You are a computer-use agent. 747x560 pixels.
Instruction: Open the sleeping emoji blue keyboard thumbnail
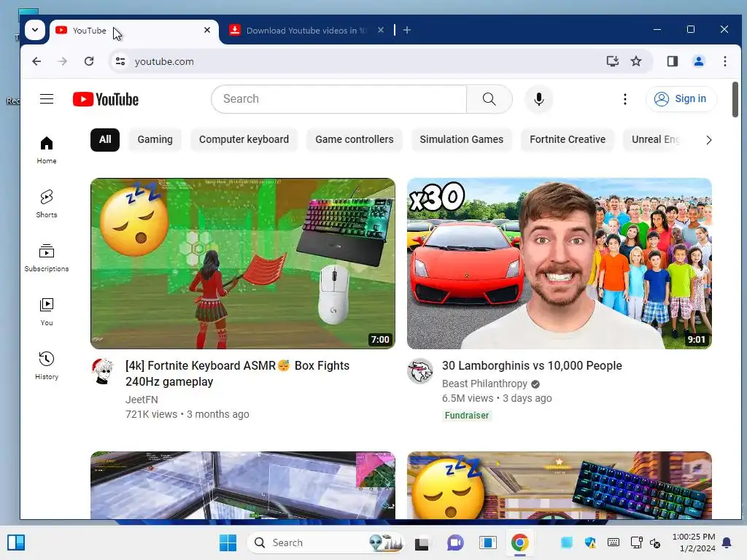[560, 485]
